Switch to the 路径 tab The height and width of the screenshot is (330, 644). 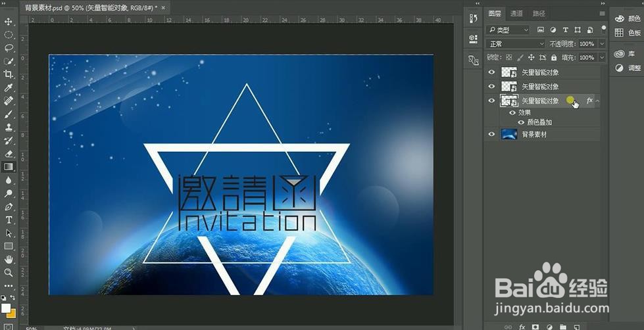539,14
